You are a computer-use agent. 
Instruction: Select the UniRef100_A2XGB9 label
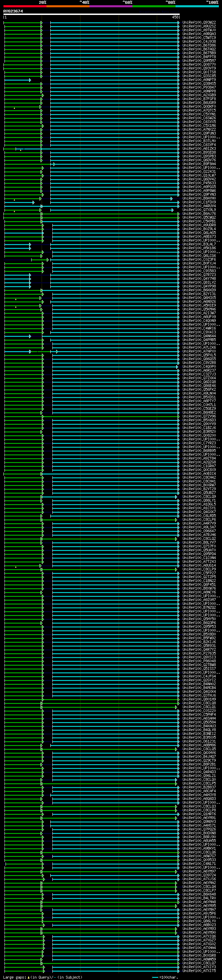click(x=199, y=95)
